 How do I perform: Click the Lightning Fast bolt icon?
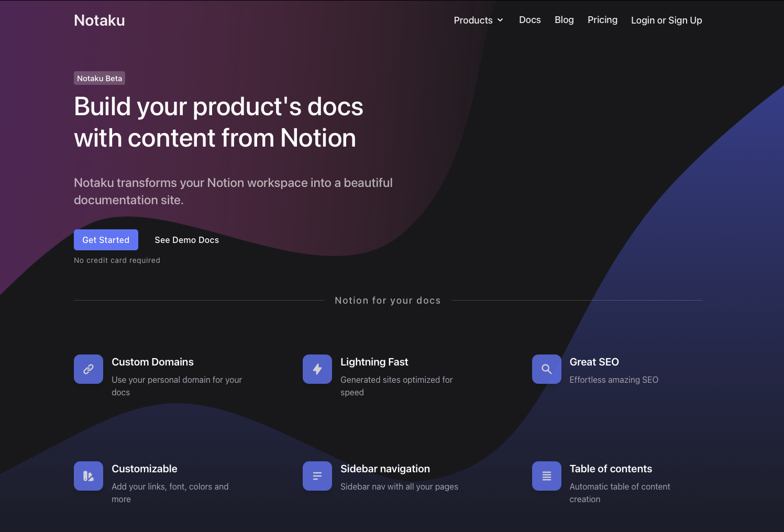[317, 369]
